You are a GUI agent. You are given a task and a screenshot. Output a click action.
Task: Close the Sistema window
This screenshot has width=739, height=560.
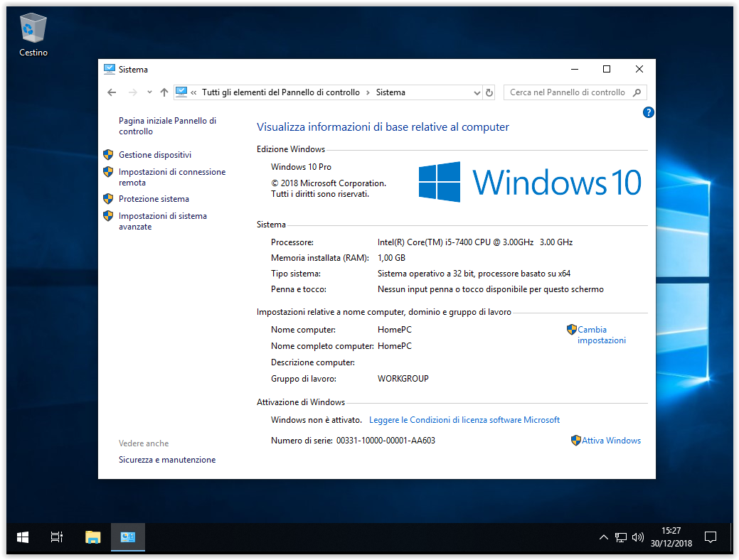tap(639, 69)
